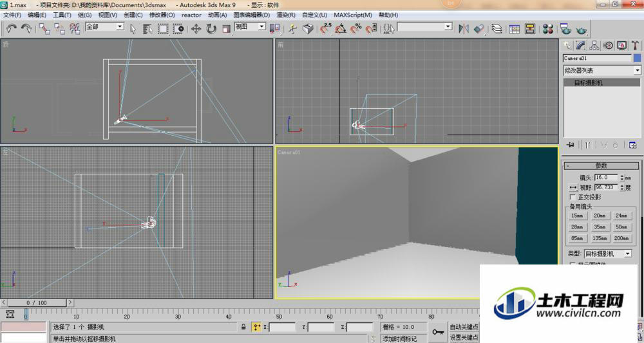
Task: Click the 15mm stock lens button
Action: (x=577, y=216)
